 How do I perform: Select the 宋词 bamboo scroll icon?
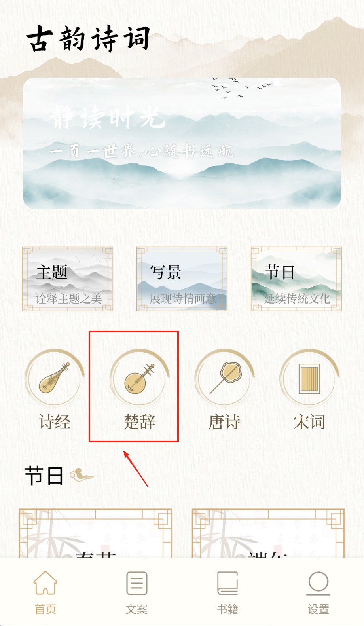click(x=309, y=378)
